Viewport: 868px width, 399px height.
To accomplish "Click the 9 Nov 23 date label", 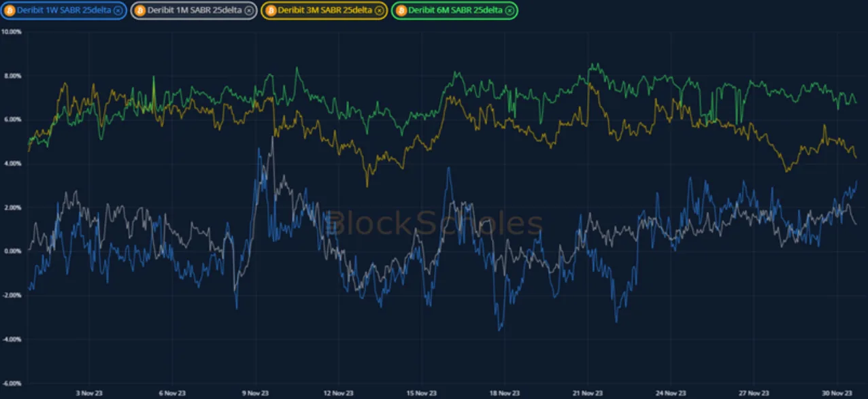I will click(x=254, y=393).
